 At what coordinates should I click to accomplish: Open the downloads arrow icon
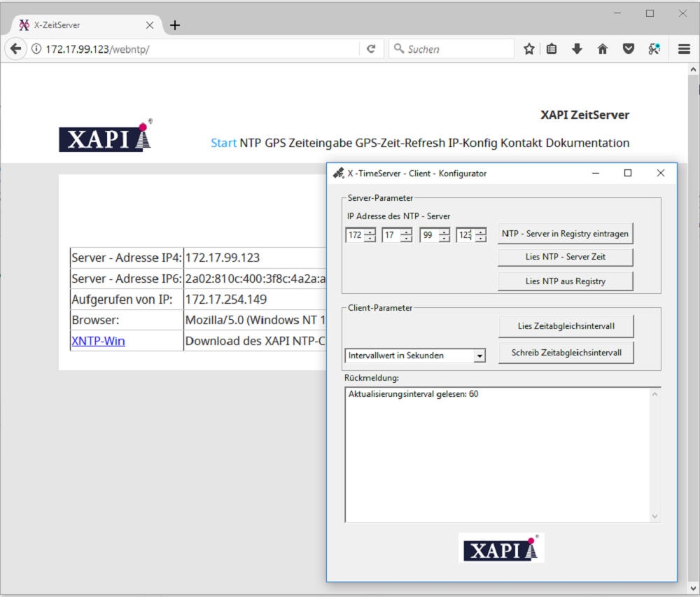point(577,49)
